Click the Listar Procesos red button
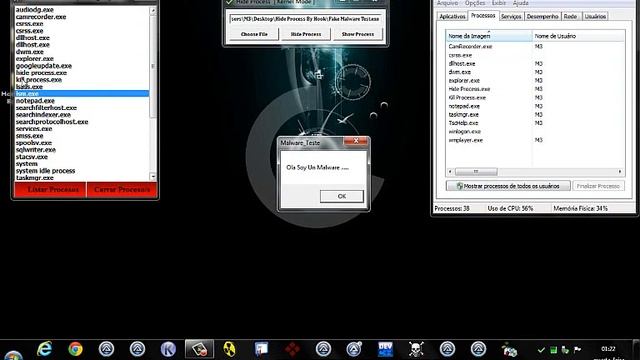This screenshot has width=640, height=360. pos(50,190)
